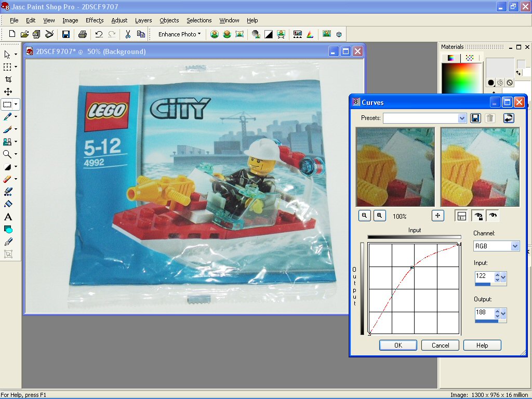Click Cancel in the Curves dialog
Screen dimensions: 532x399
(x=440, y=345)
